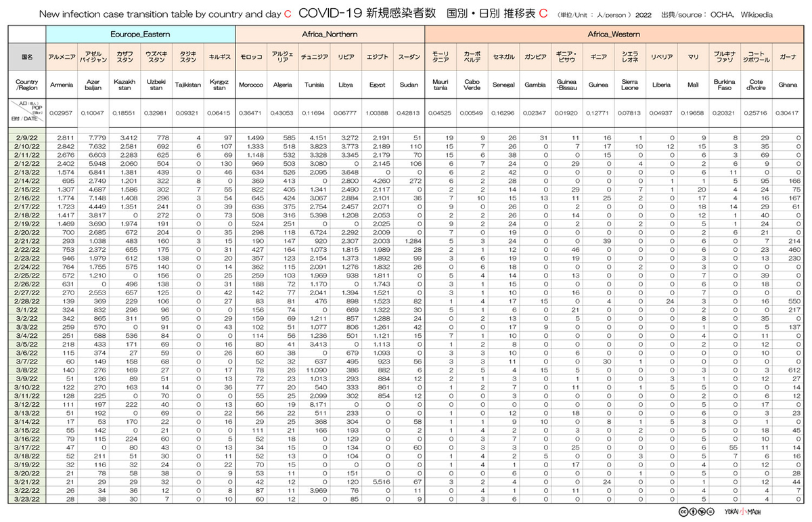
Task: Select the Eourope_Eastern region header
Action: tap(140, 33)
